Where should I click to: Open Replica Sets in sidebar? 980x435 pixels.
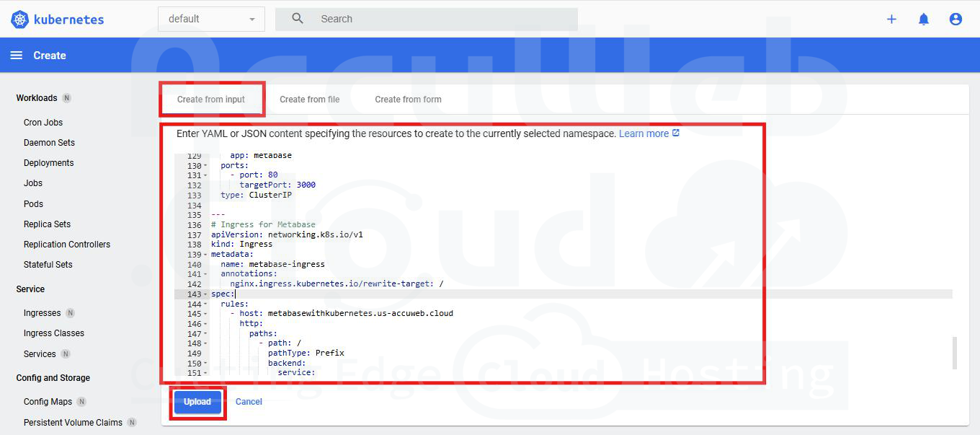[x=47, y=224]
